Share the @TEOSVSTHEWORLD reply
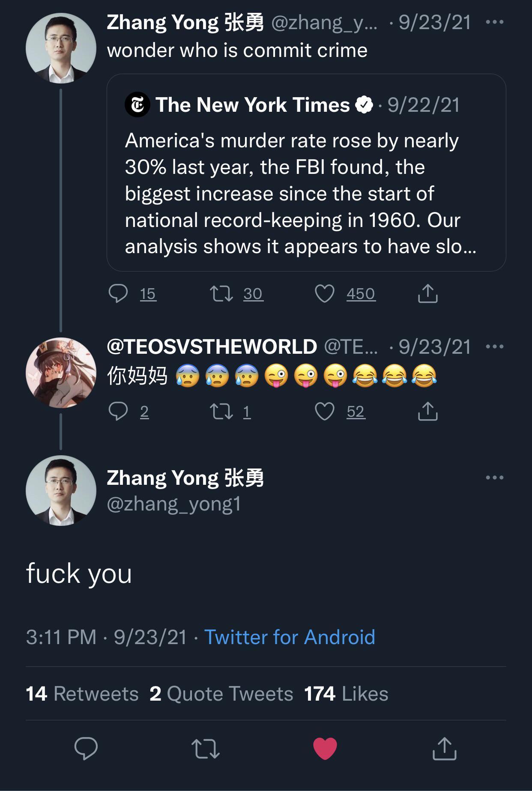The image size is (532, 791). [x=427, y=412]
